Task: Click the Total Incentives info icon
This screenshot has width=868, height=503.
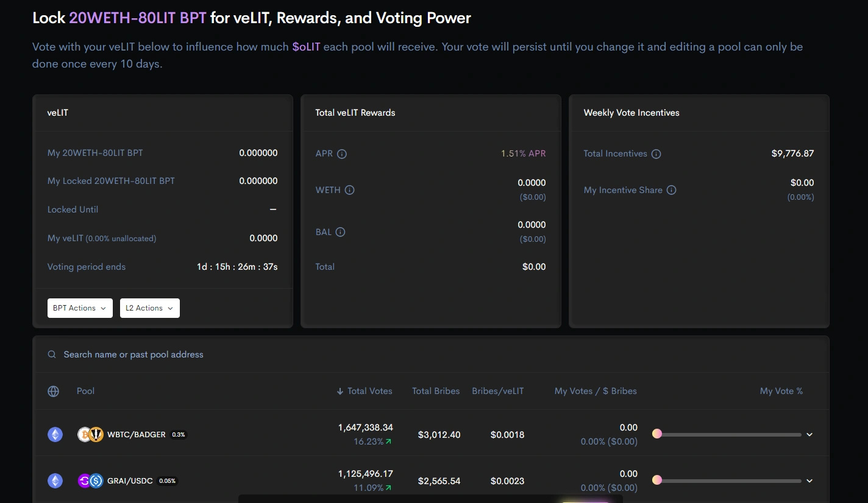Action: tap(656, 153)
